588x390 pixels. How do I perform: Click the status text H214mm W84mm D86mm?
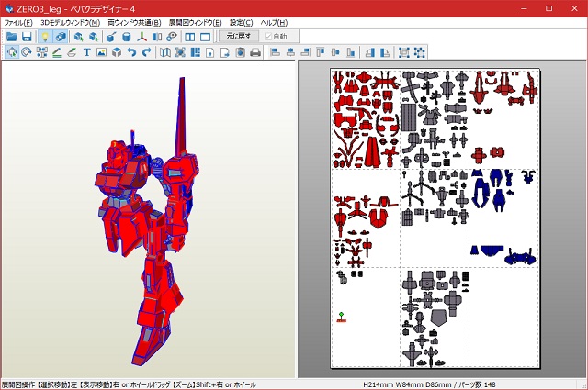[408, 384]
